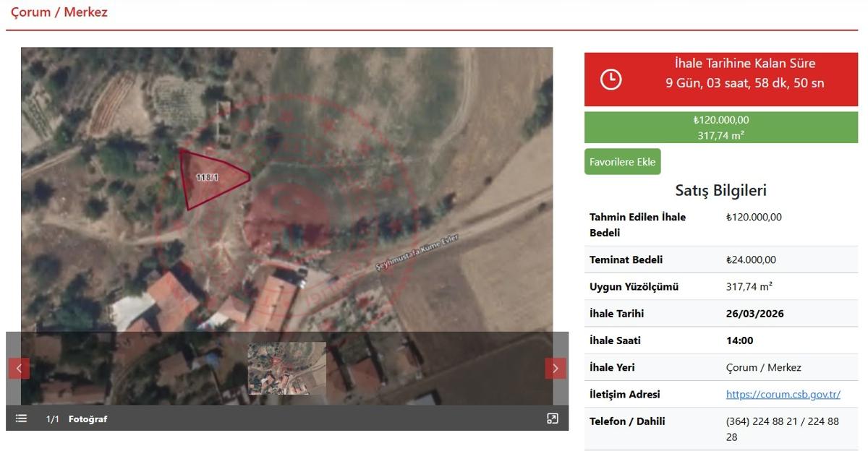
Task: Click the green price banner
Action: pyautogui.click(x=720, y=127)
